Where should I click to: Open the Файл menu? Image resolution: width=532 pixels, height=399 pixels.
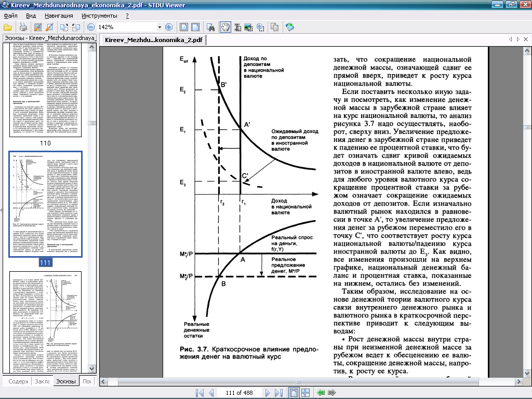(x=10, y=16)
